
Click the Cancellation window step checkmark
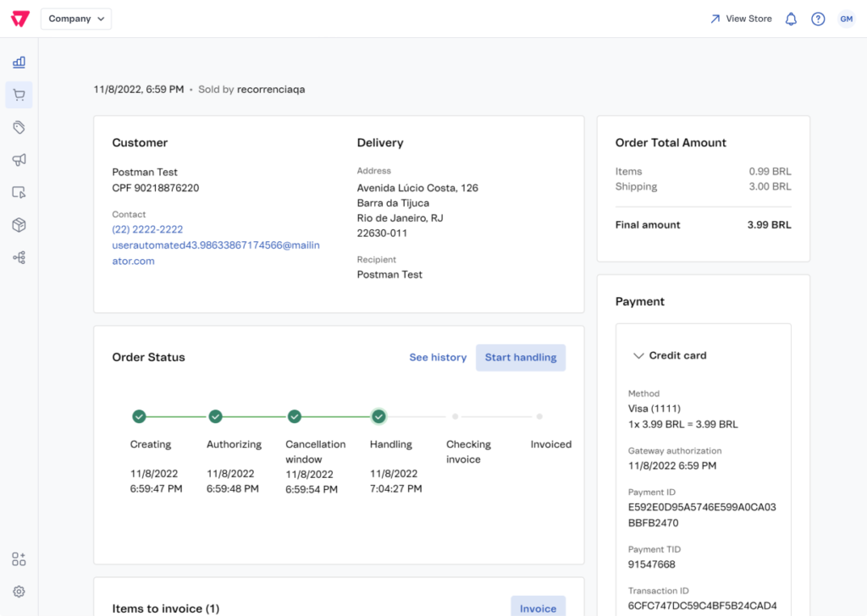tap(295, 416)
